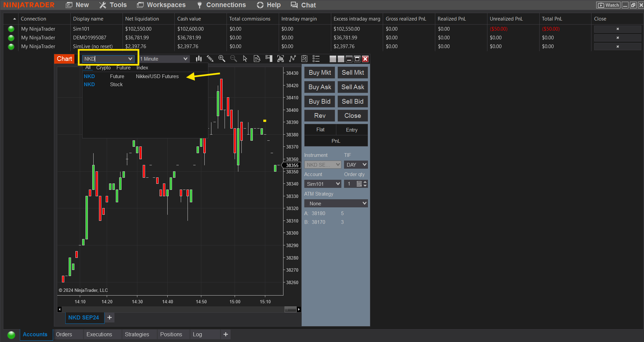The width and height of the screenshot is (644, 342).
Task: Open the data box icon
Action: (257, 59)
